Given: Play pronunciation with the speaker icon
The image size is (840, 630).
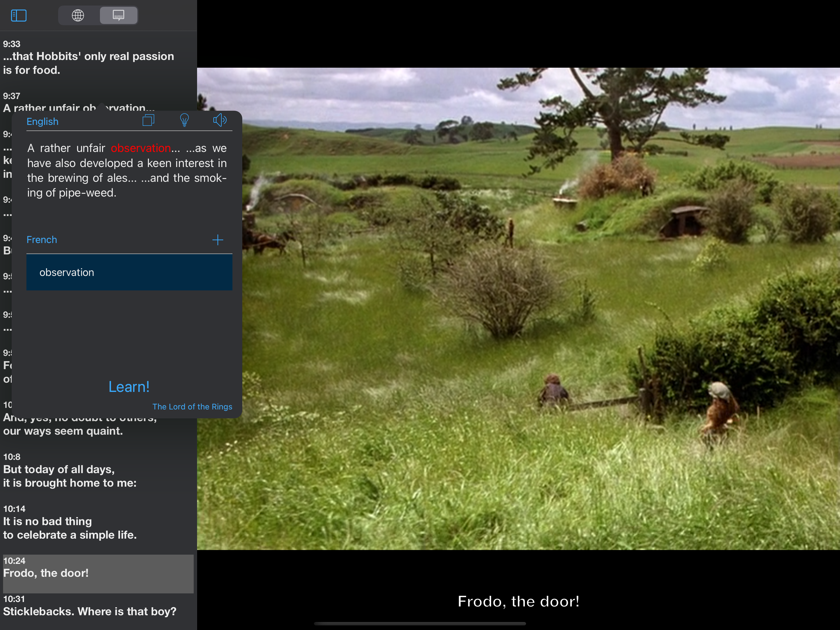Looking at the screenshot, I should (220, 121).
